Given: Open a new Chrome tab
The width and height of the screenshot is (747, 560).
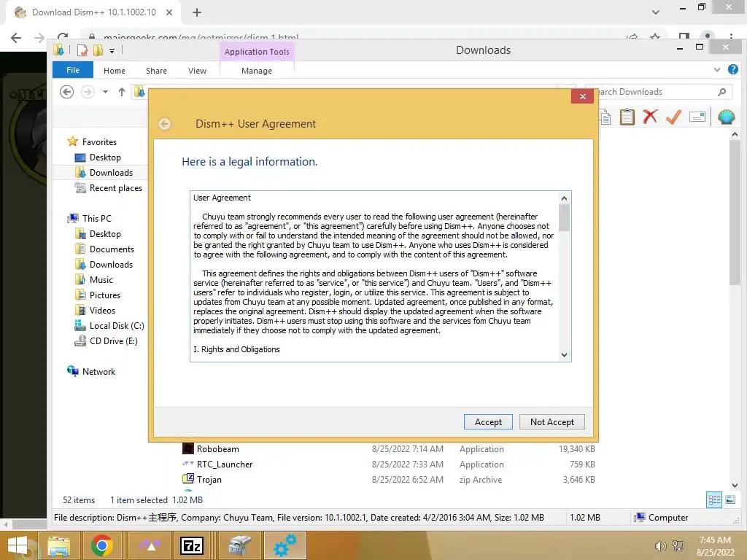Looking at the screenshot, I should pyautogui.click(x=197, y=12).
